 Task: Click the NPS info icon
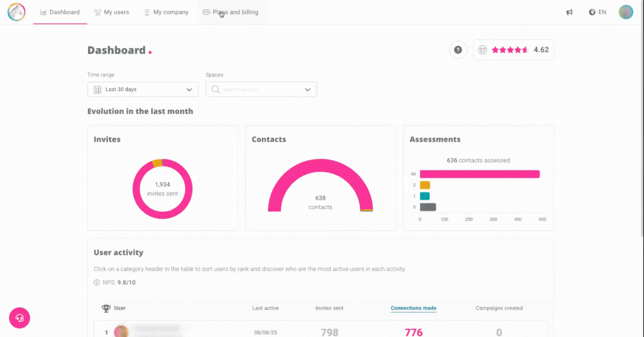pyautogui.click(x=97, y=282)
